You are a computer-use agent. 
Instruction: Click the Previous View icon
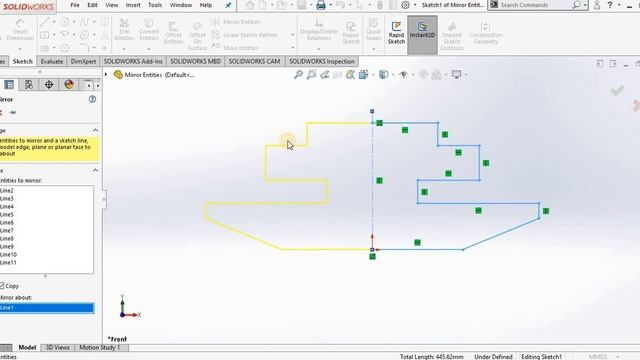point(324,74)
